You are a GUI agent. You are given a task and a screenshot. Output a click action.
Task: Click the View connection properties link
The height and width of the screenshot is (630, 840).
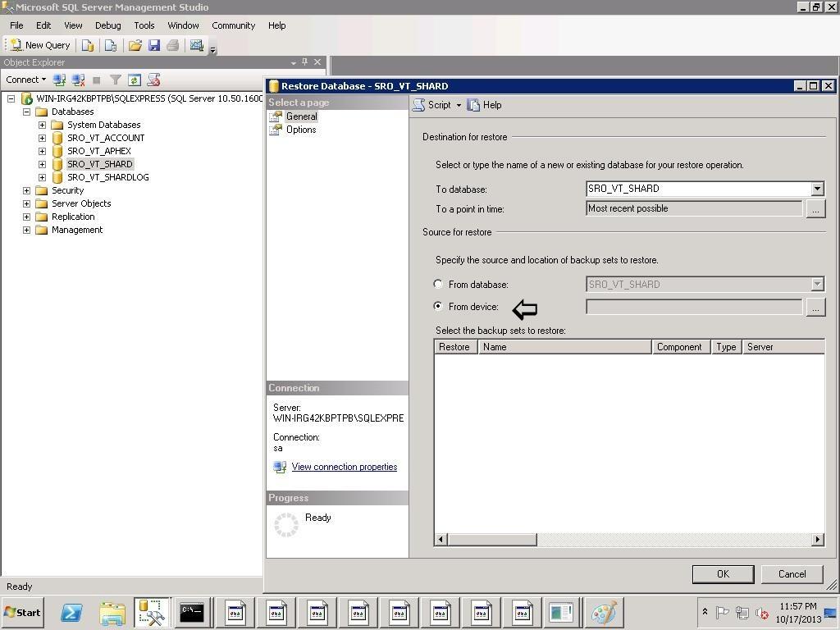pyautogui.click(x=345, y=467)
